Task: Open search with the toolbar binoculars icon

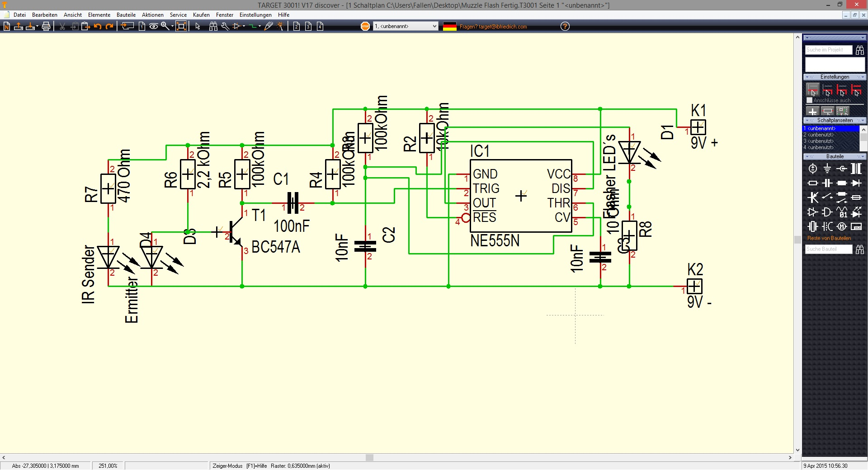Action: pos(213,27)
